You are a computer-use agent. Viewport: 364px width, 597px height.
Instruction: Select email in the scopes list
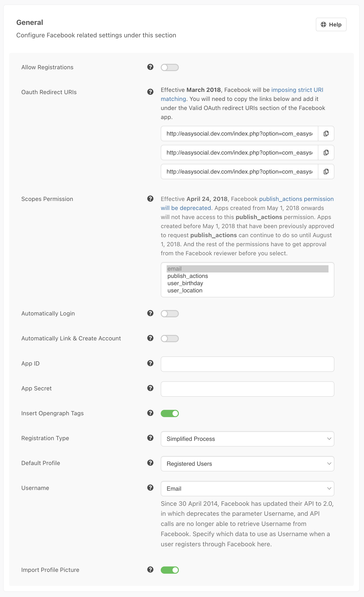coord(247,269)
